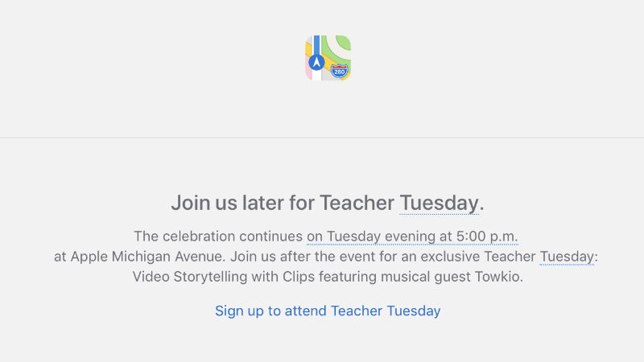
Task: Click the word exclusive in the paragraph
Action: (450, 257)
